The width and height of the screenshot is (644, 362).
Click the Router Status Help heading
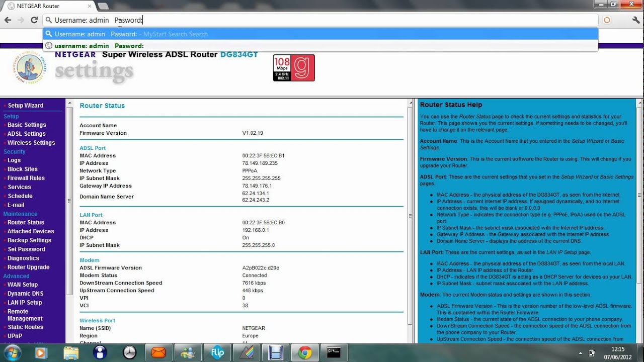click(x=451, y=105)
